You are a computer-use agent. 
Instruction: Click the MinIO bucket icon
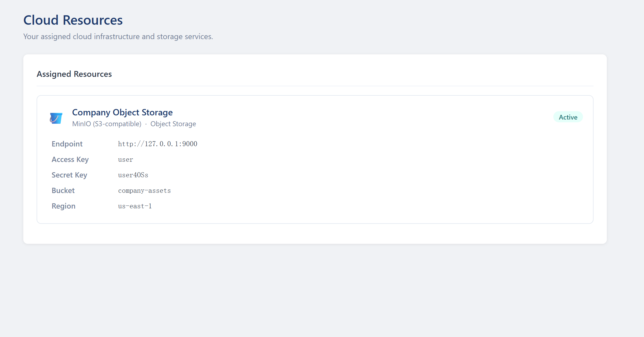(56, 118)
